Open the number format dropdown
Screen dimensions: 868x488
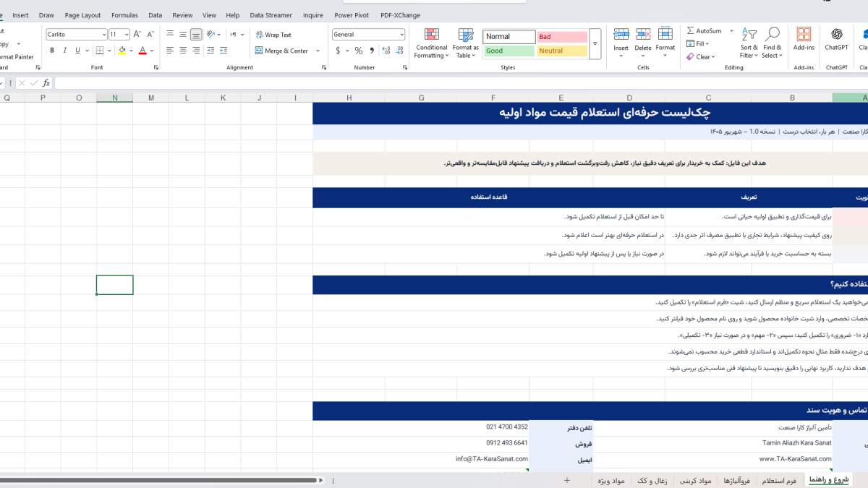(401, 34)
